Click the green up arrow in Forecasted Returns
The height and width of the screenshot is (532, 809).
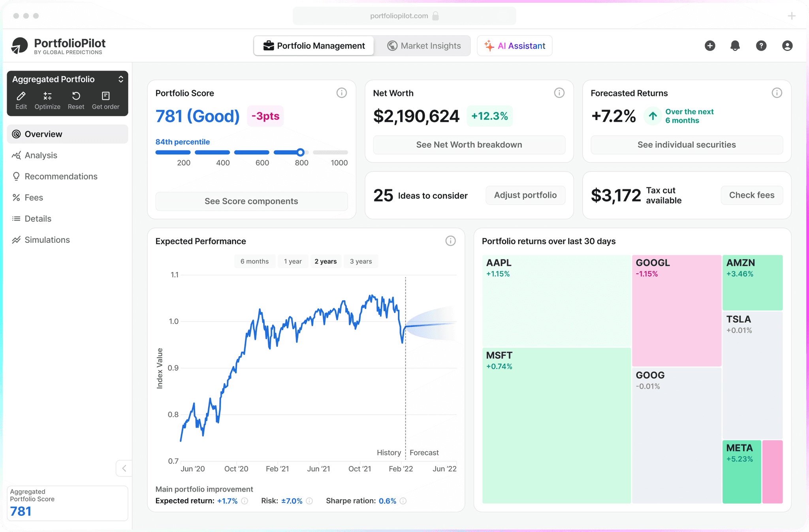click(x=653, y=116)
